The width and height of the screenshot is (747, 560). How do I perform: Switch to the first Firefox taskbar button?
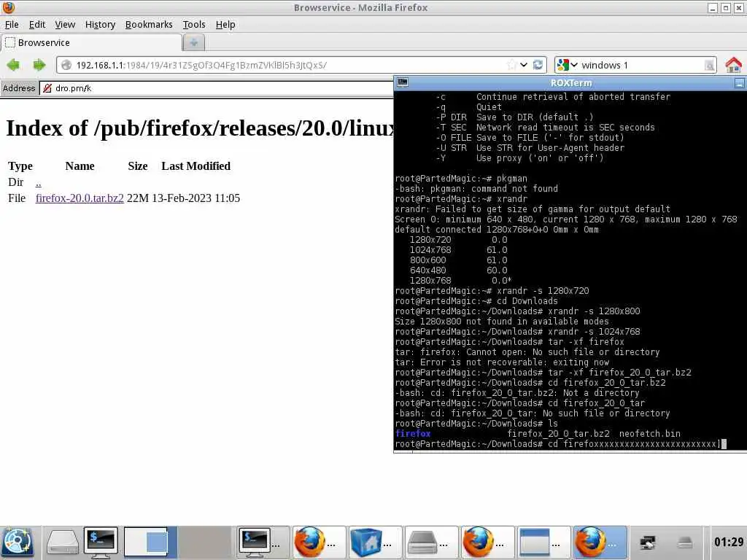tap(319, 542)
